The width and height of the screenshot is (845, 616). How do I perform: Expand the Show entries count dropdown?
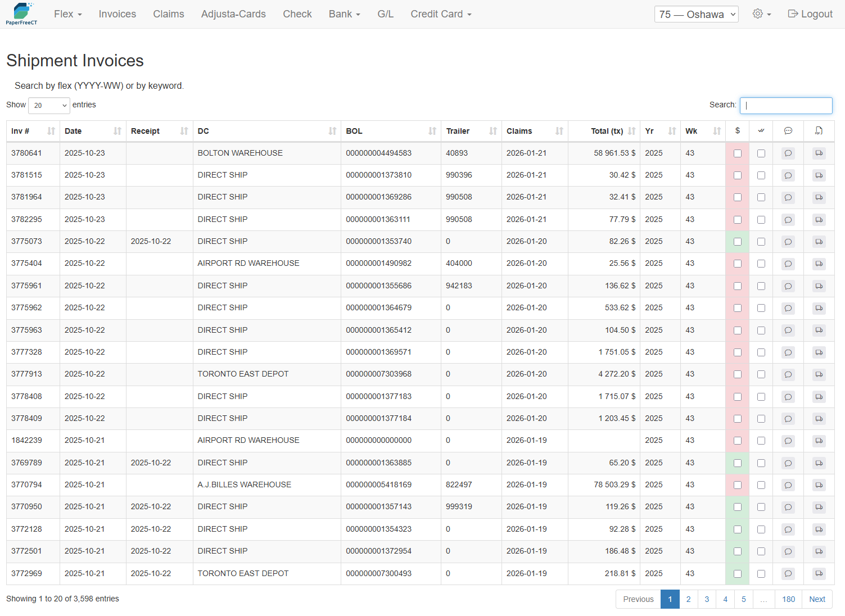coord(49,105)
